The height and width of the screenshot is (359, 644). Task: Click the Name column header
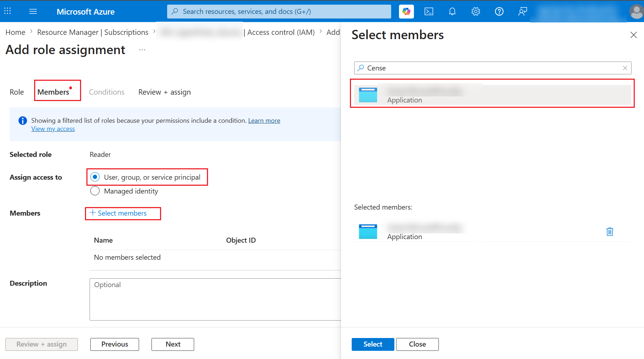[103, 240]
